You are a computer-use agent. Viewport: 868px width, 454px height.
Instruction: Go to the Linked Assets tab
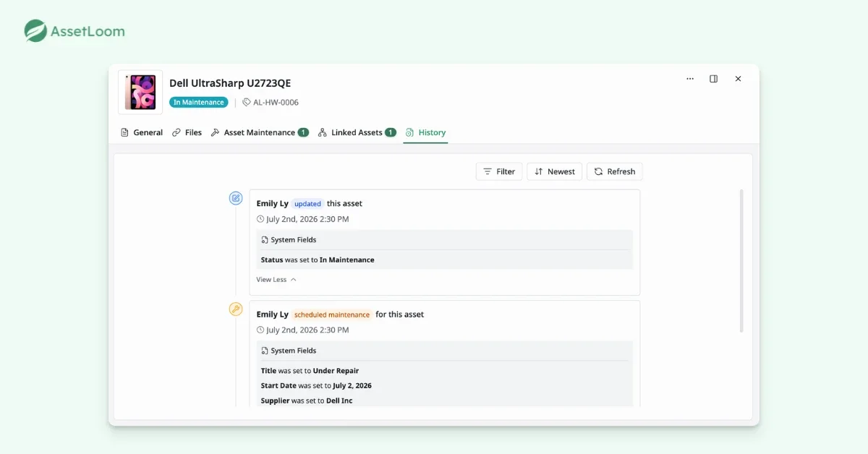[x=357, y=132]
